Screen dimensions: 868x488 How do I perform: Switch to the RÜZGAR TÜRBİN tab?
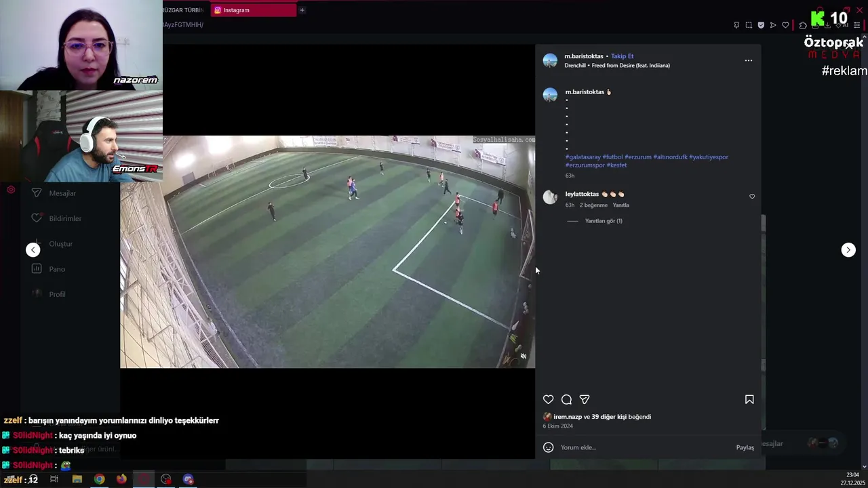(183, 10)
